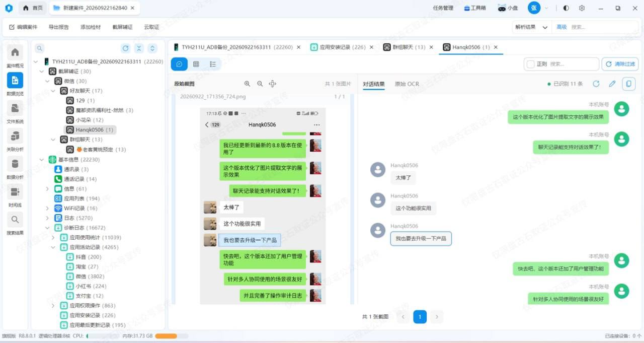
Task: Select the 原始 OCR tab
Action: (x=407, y=84)
